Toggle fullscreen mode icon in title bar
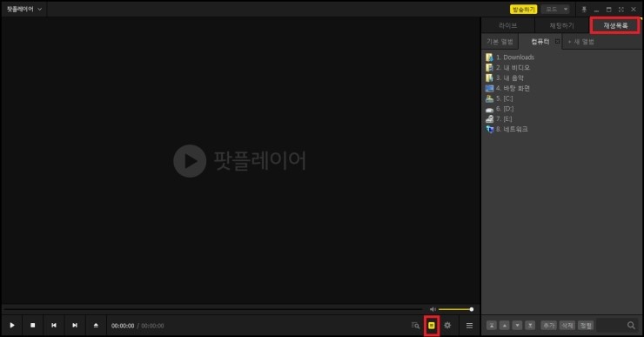 pyautogui.click(x=621, y=9)
